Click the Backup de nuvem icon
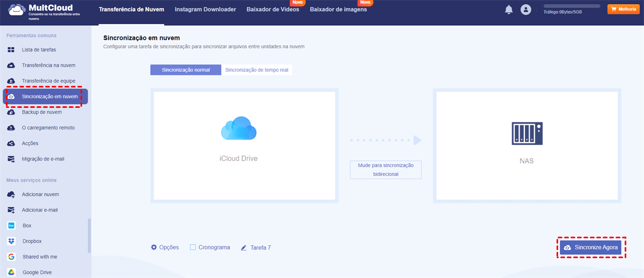The image size is (644, 278). click(11, 112)
